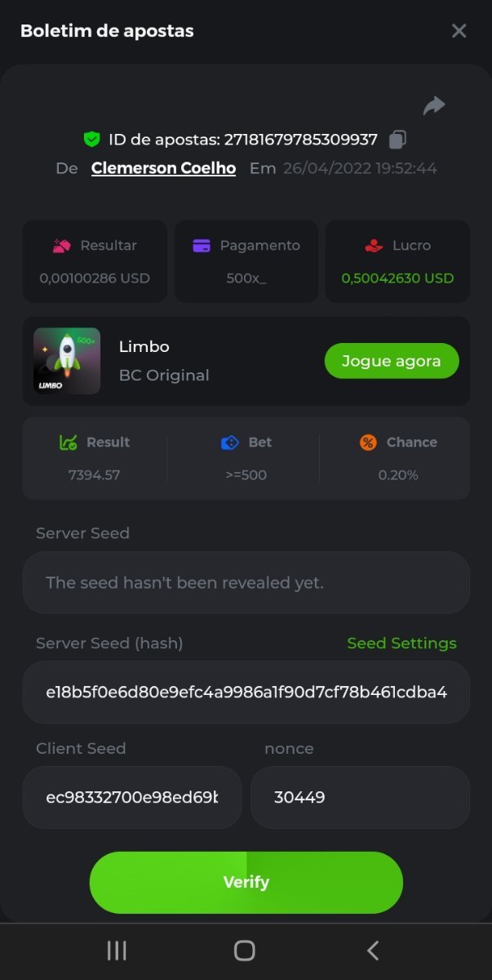The height and width of the screenshot is (980, 492).
Task: Click the green verified shield icon
Action: [91, 140]
